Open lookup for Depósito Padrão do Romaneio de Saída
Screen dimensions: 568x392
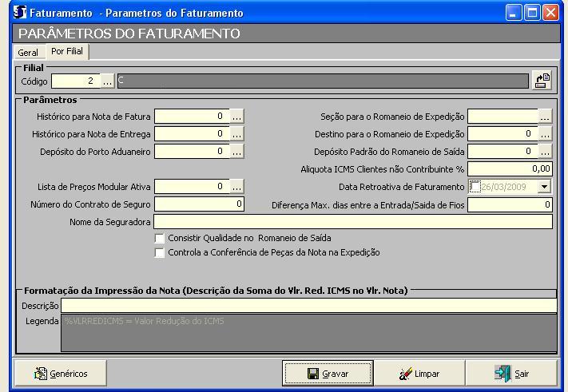tap(545, 151)
